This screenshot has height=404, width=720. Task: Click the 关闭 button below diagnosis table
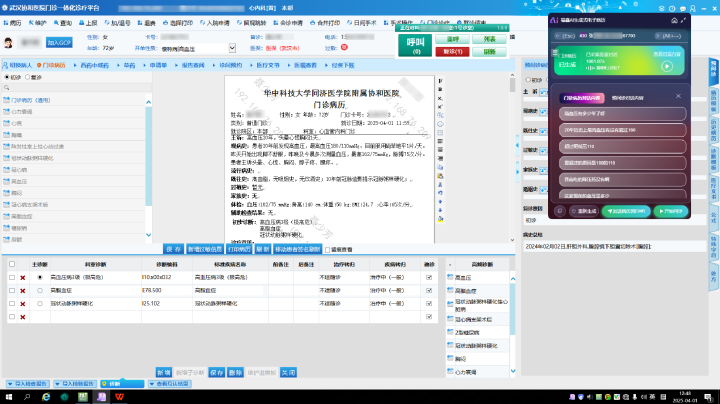(288, 372)
